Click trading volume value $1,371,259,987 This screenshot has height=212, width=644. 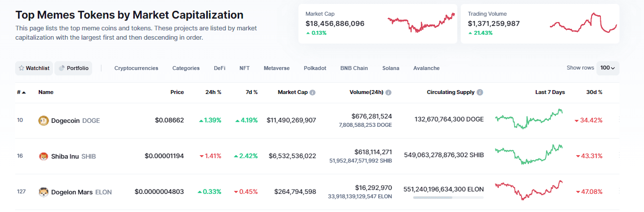[x=494, y=23]
